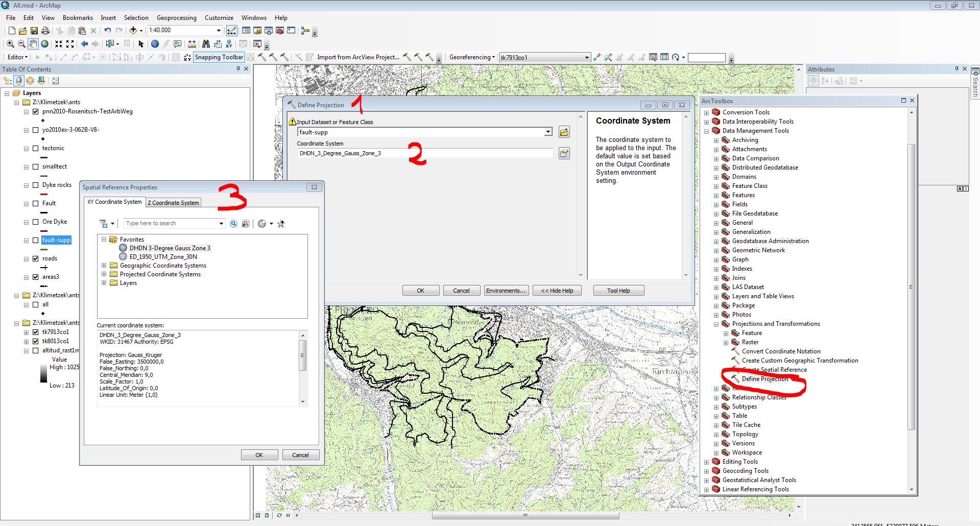Open the Find binoculars tool

[x=206, y=44]
